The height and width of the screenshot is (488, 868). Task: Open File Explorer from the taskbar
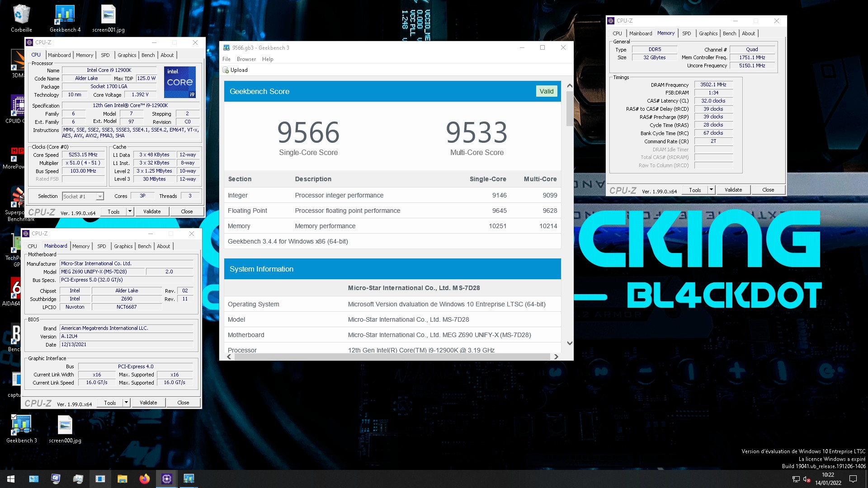[x=122, y=479]
